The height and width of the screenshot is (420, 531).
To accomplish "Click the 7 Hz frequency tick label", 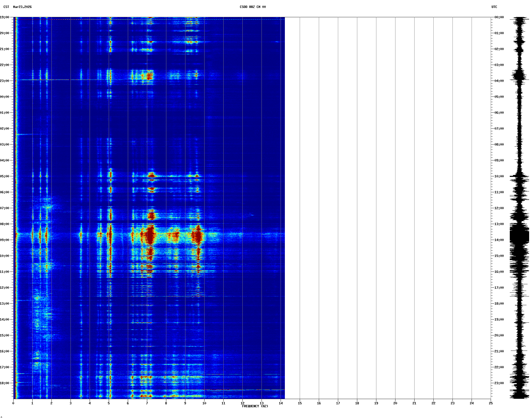I will coord(147,403).
